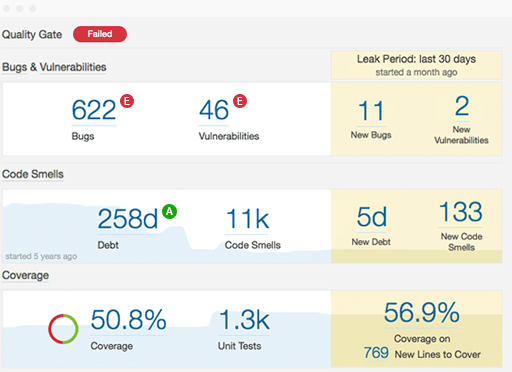512x372 pixels.
Task: Open the 258d Debt value
Action: [x=127, y=219]
